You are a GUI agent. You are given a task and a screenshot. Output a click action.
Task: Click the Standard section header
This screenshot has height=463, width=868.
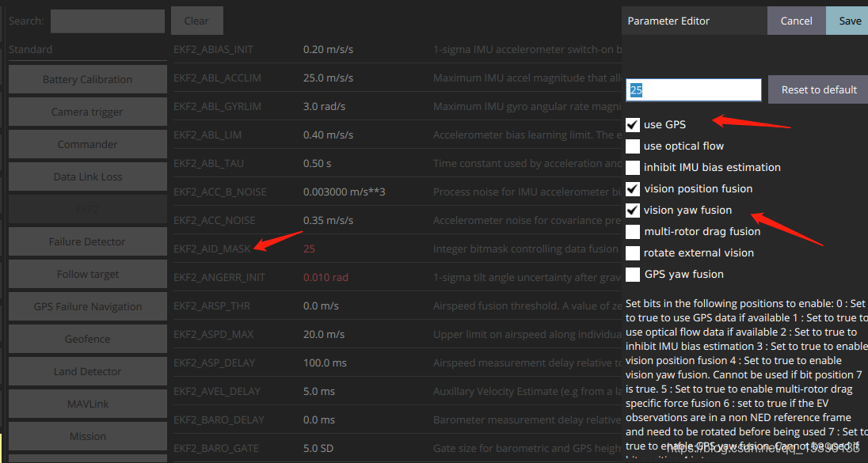pyautogui.click(x=30, y=49)
